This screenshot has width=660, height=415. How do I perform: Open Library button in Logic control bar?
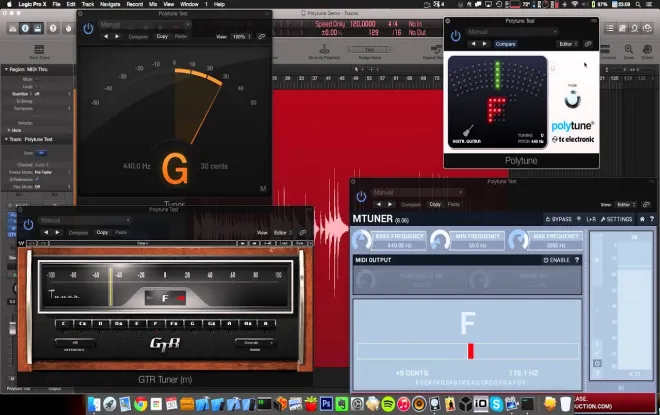point(13,28)
